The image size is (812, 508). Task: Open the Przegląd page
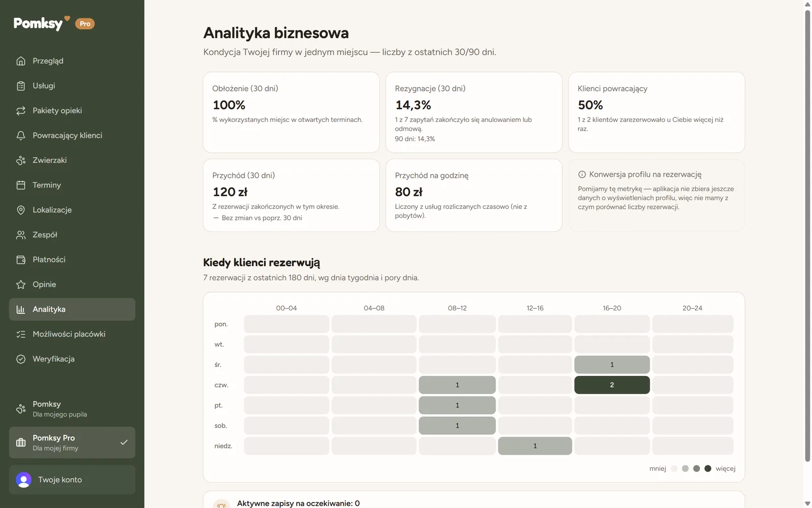[72, 61]
